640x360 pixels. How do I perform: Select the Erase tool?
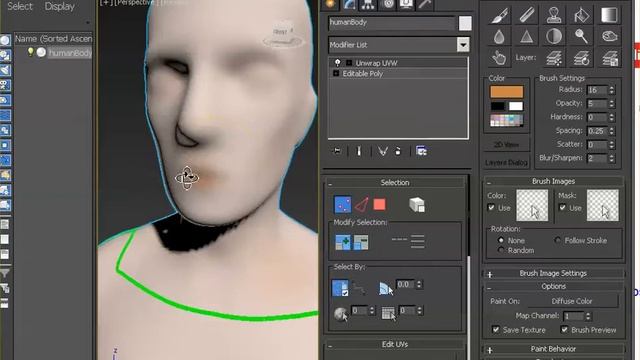tap(527, 15)
